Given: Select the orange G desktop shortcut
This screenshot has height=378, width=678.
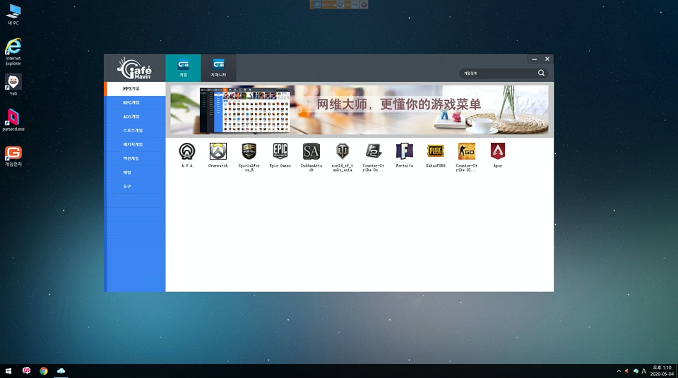Looking at the screenshot, I should (13, 156).
